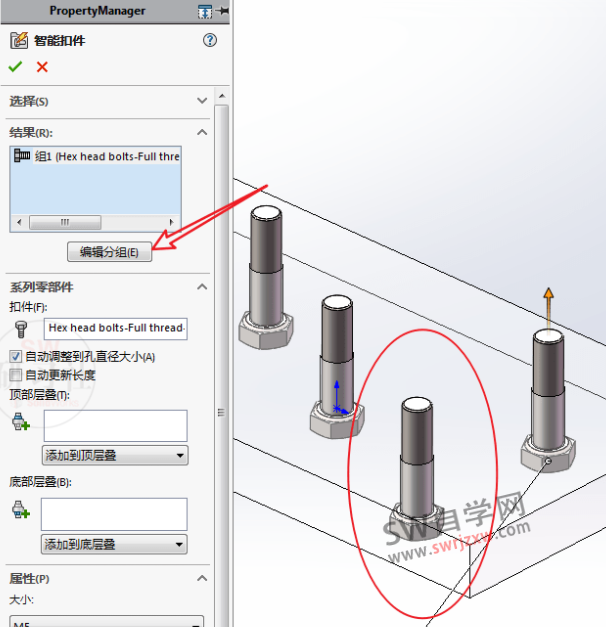Collapse the 系列零部件 section
Viewport: 606px width, 627px height.
tap(202, 287)
